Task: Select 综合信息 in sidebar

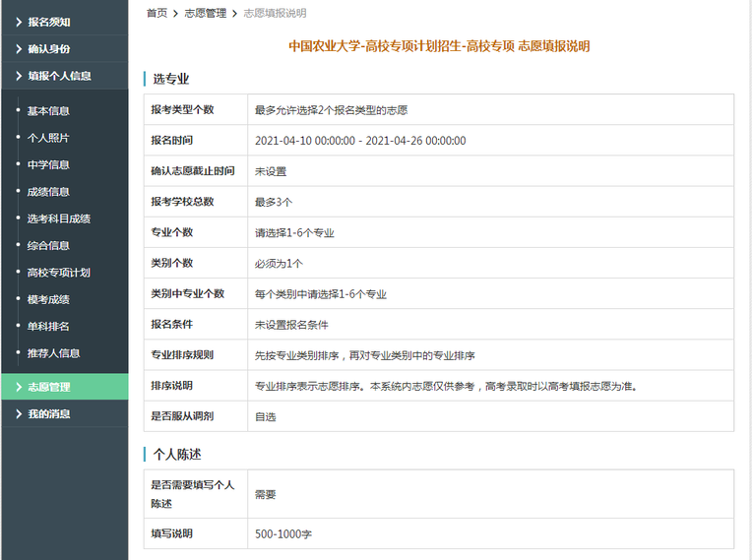Action: pos(48,245)
